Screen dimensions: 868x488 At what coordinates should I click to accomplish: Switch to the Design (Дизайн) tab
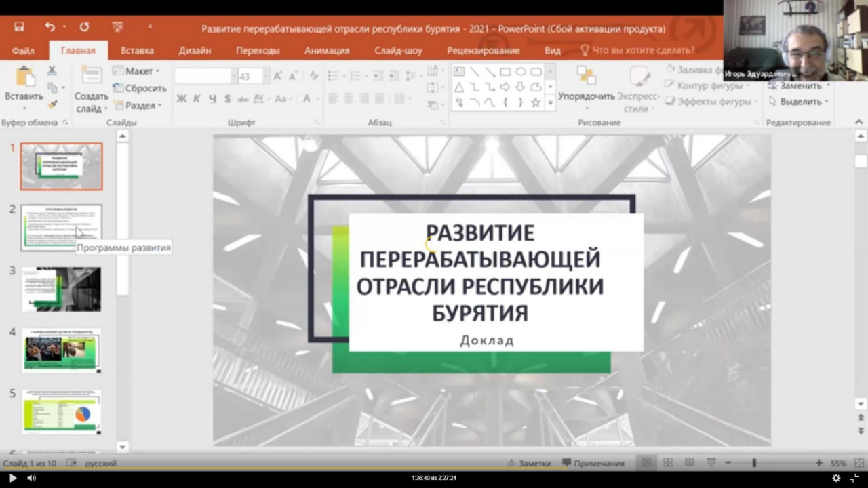pos(195,50)
